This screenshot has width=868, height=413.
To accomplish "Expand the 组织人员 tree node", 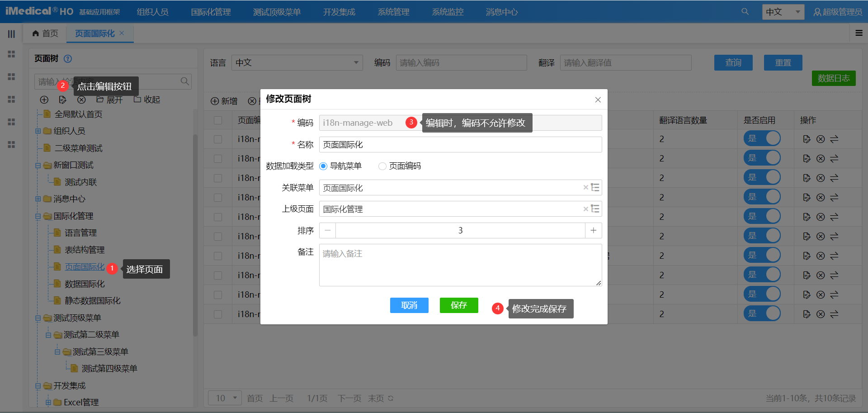I will pyautogui.click(x=38, y=131).
